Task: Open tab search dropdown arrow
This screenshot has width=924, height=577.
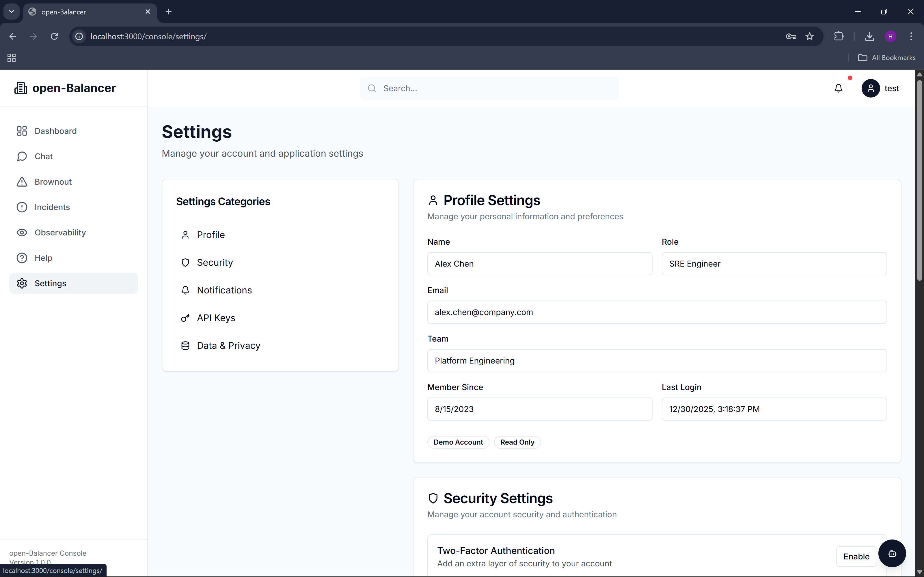Action: [12, 12]
